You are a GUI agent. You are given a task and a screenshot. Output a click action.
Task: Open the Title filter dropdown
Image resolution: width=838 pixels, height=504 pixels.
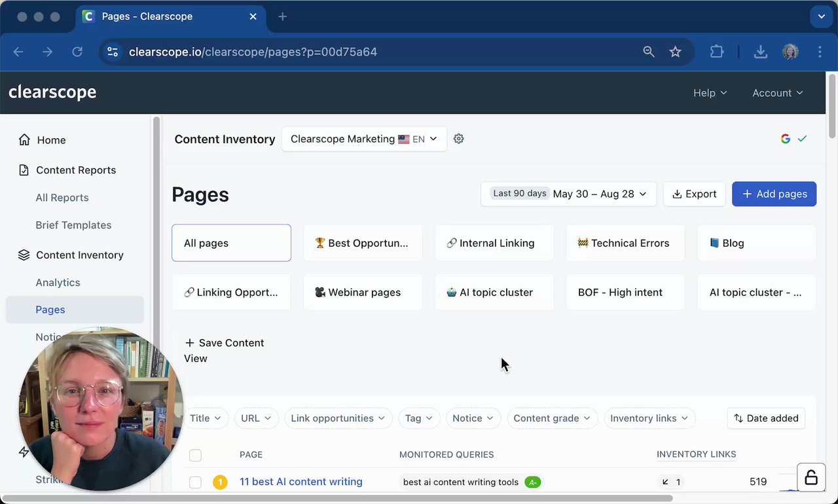(x=206, y=418)
